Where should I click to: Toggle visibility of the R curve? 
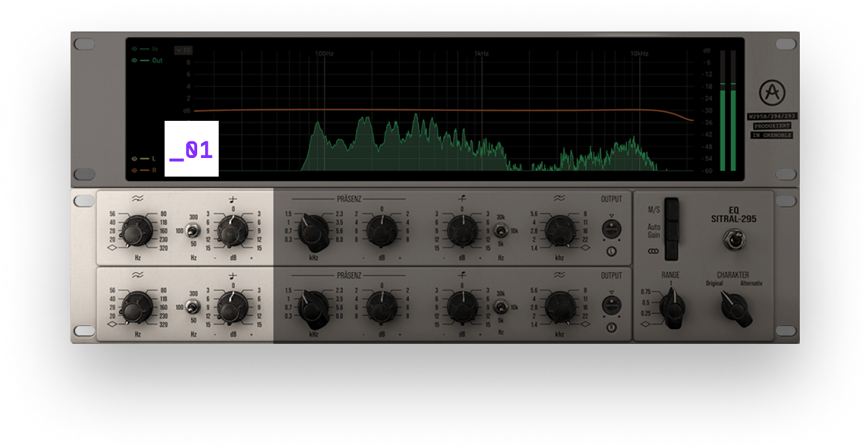click(134, 170)
